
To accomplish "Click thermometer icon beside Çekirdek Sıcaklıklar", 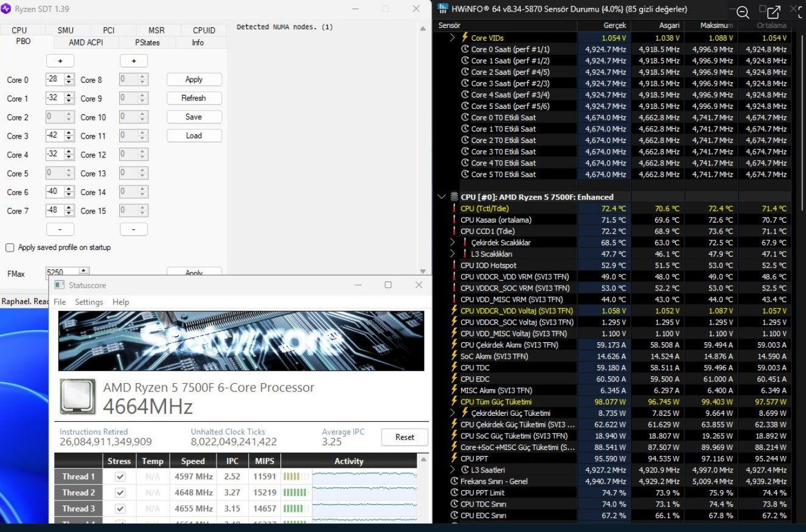I will tap(465, 243).
